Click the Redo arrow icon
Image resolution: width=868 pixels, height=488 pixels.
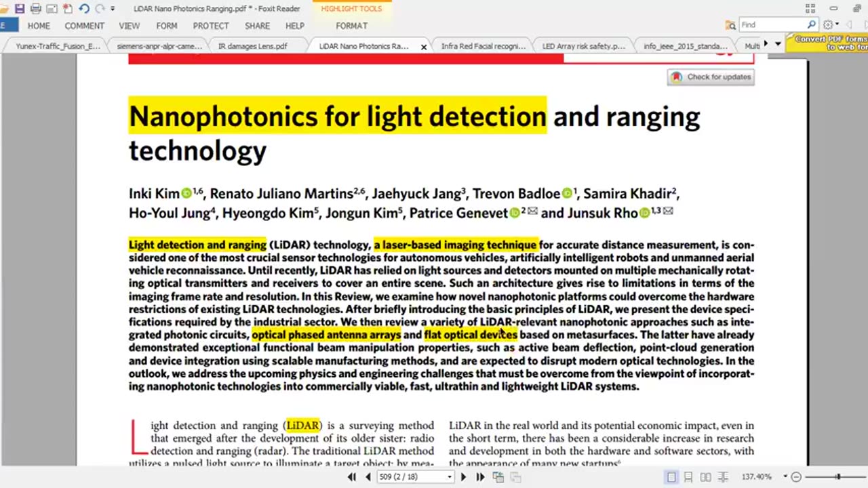click(100, 9)
